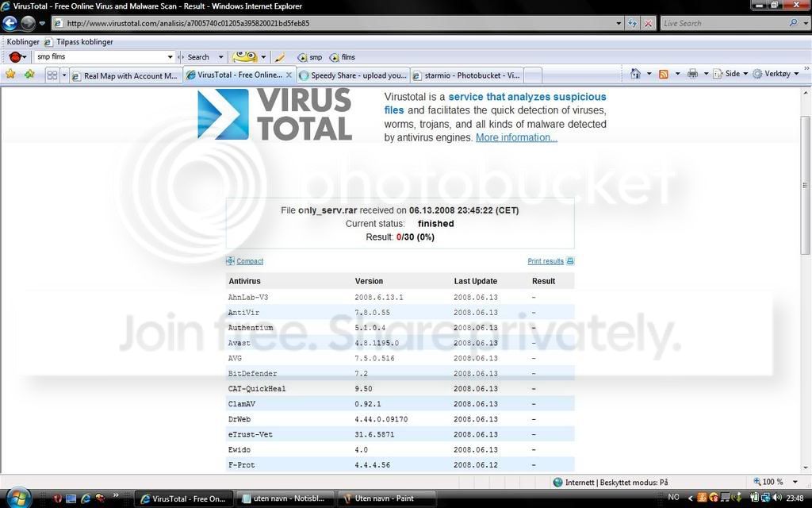Click the Add to Favorites icon
The width and height of the screenshot is (812, 508).
tap(29, 74)
